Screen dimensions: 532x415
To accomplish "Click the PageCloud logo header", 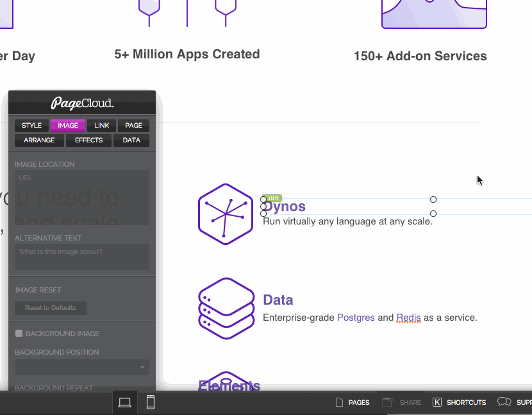I will pos(82,103).
